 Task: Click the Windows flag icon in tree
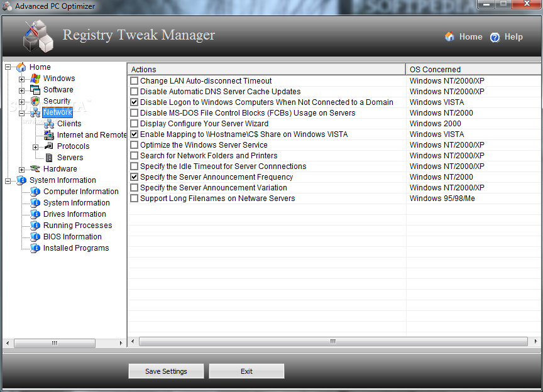[35, 79]
